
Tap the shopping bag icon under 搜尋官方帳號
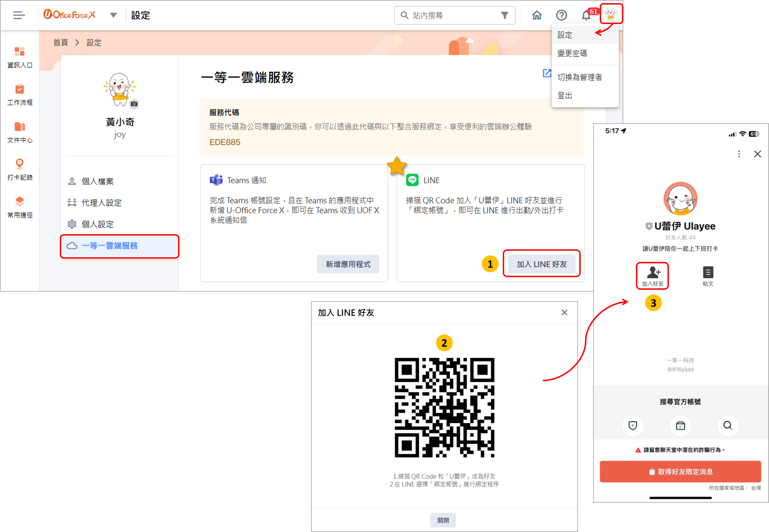(680, 426)
